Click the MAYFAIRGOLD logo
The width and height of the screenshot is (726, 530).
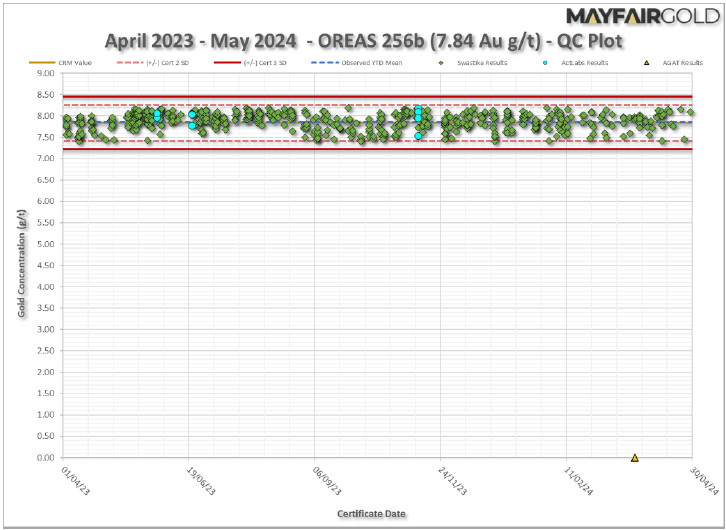coord(643,17)
